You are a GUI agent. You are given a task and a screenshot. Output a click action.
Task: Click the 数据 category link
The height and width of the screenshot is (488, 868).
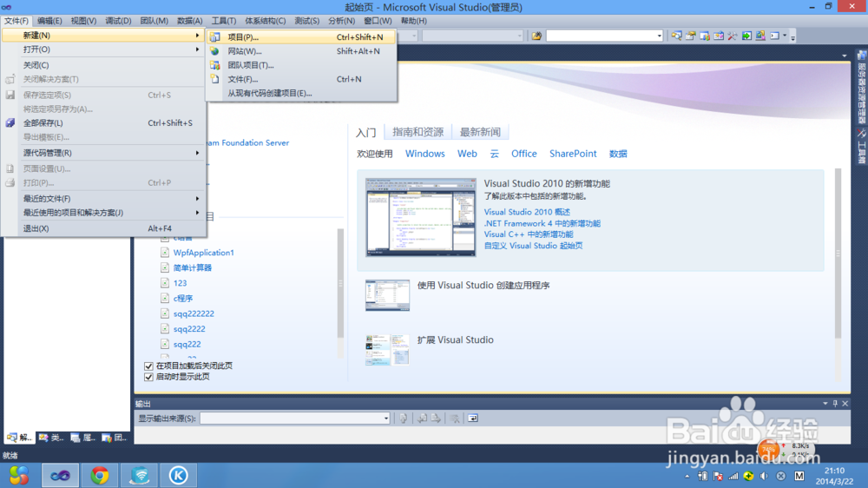coord(618,154)
